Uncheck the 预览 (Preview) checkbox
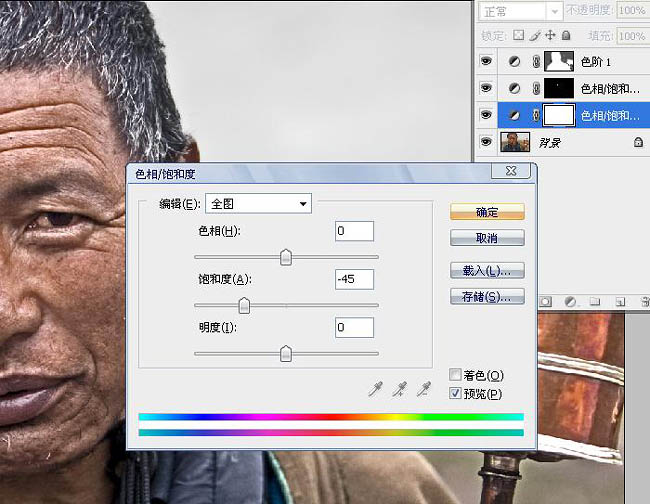650x504 pixels. pyautogui.click(x=456, y=393)
